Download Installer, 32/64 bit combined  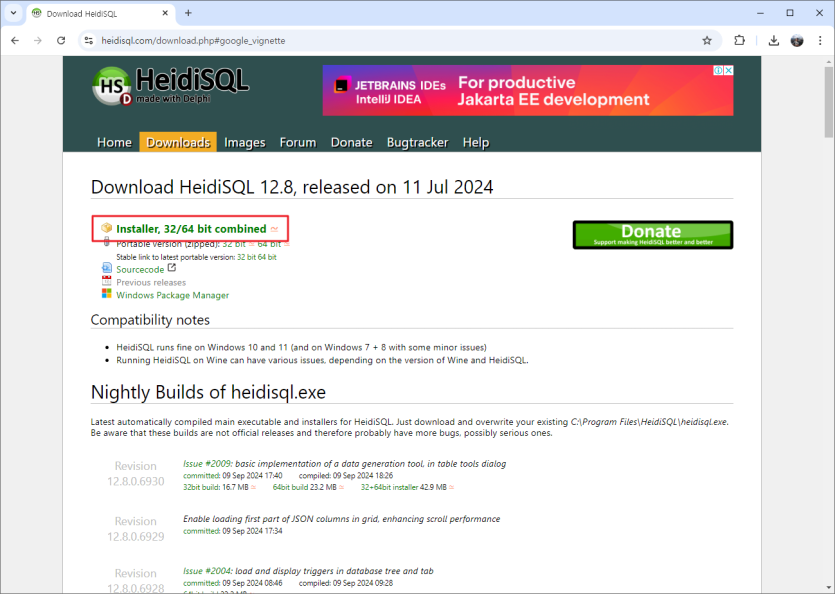coord(191,229)
